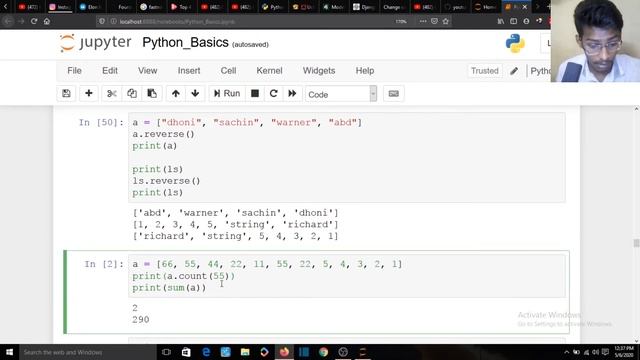Screen dimensions: 640x360
Task: Click the pencil edit icon near Trusted
Action: pyautogui.click(x=514, y=71)
